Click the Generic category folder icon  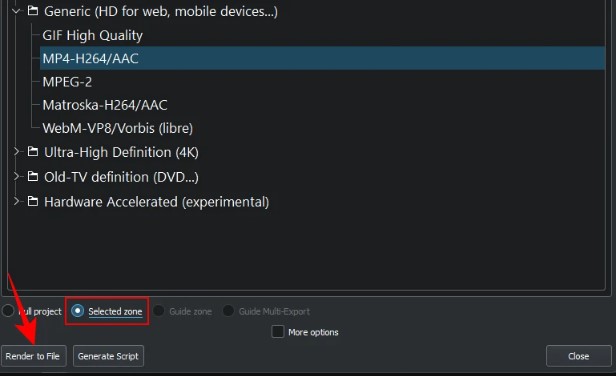coord(33,11)
